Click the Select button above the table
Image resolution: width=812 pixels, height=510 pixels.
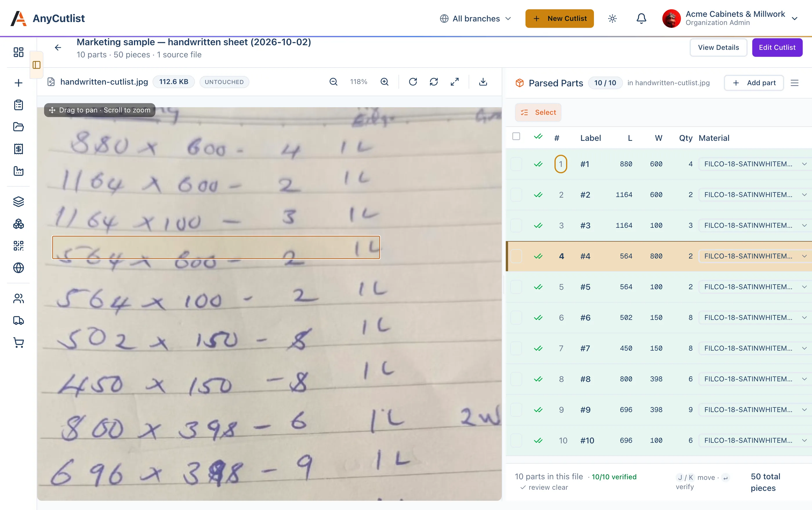click(x=538, y=112)
